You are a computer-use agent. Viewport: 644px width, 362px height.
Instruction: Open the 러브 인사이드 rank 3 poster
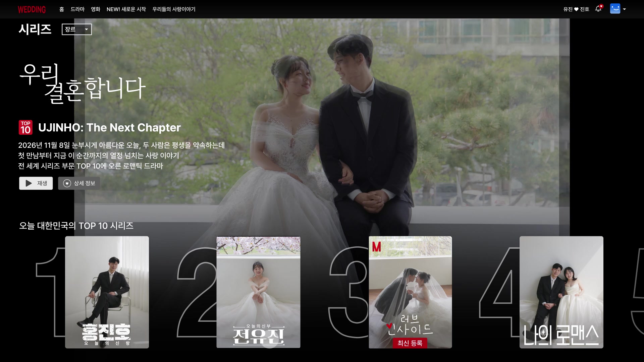[x=410, y=292]
